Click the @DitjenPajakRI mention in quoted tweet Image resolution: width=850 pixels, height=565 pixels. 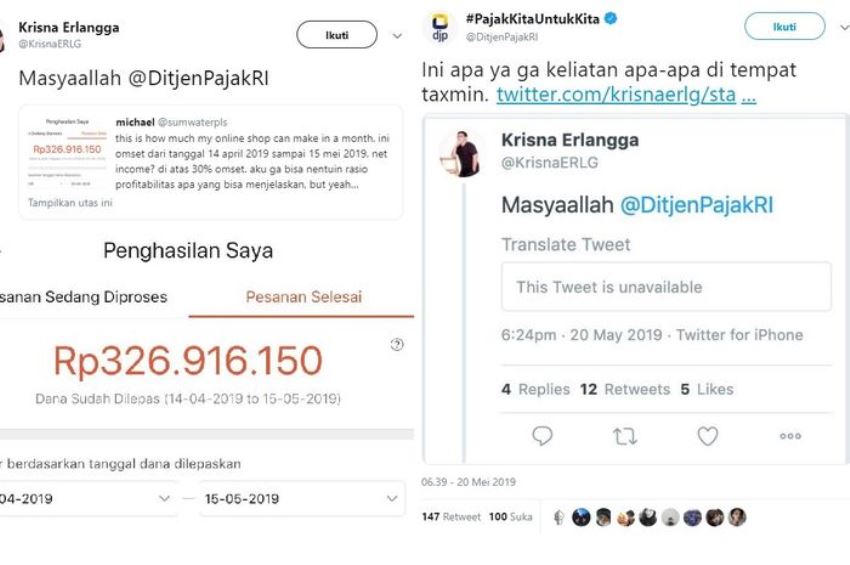[697, 205]
